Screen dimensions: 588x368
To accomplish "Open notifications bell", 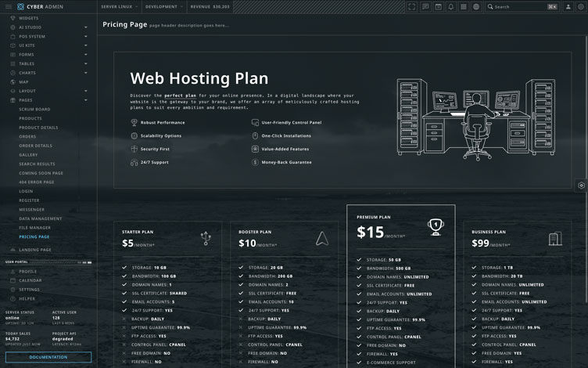I will point(450,6).
